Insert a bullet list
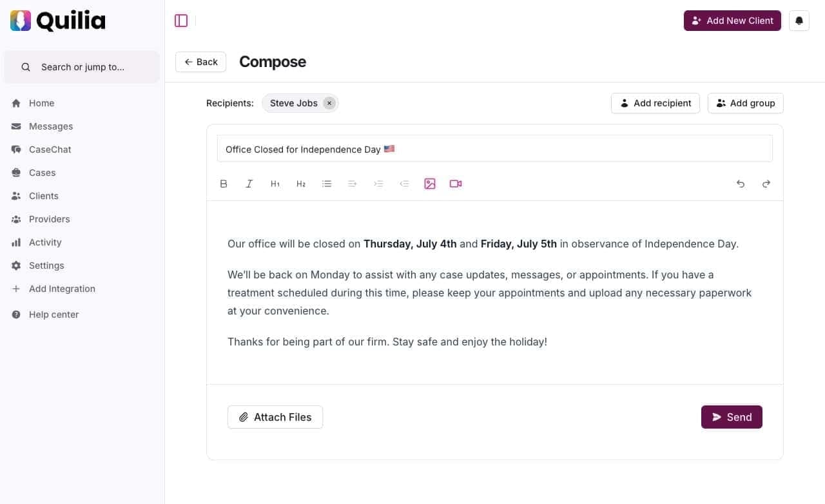 [x=327, y=184]
